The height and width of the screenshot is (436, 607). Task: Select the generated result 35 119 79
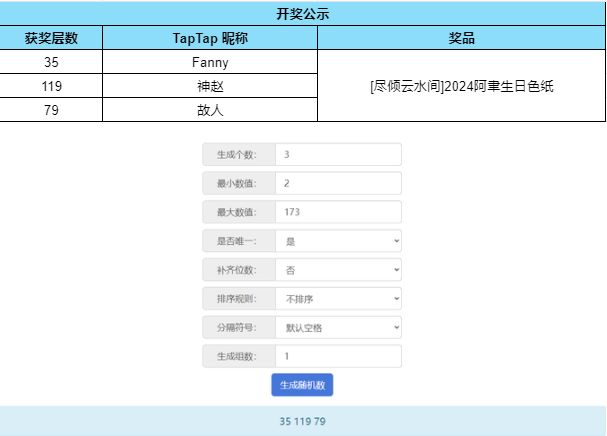[x=302, y=421]
